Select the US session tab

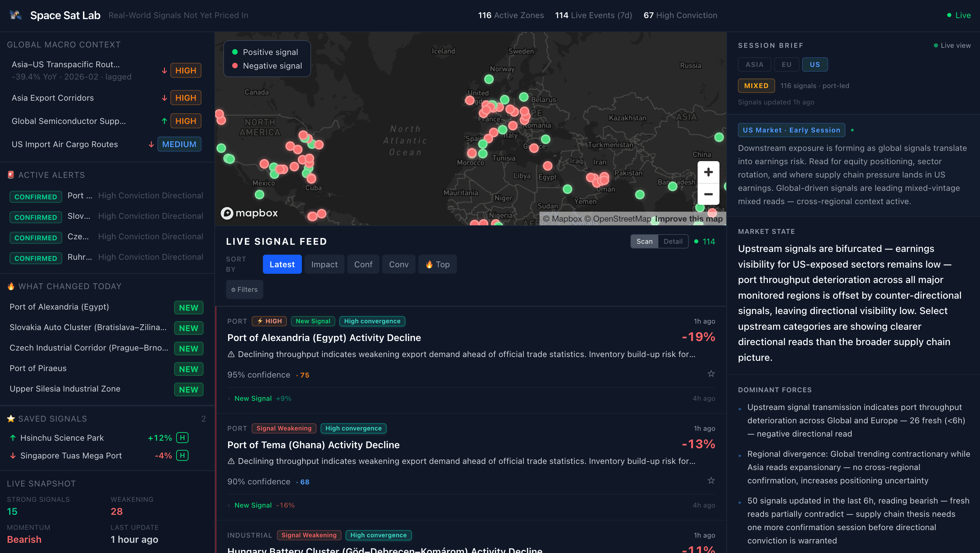point(814,65)
